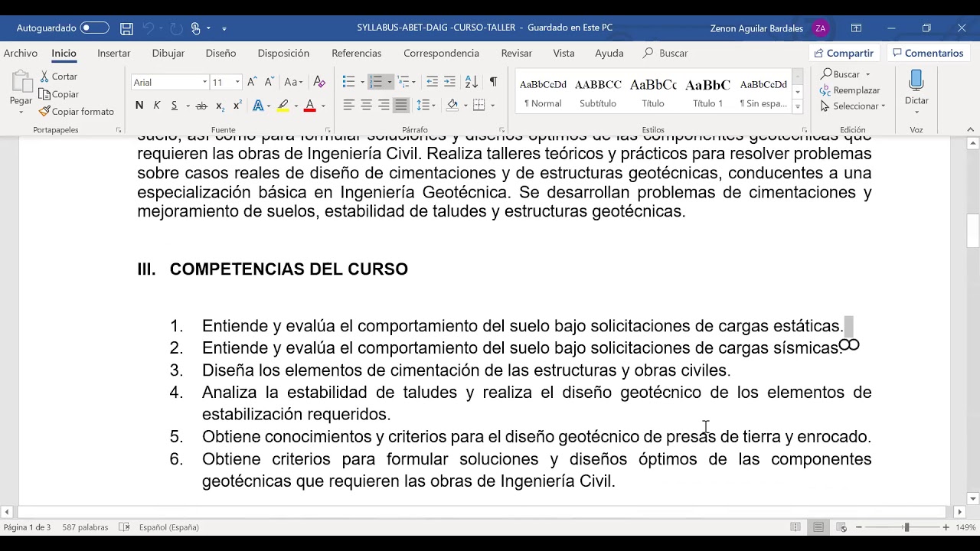The height and width of the screenshot is (551, 980).
Task: Switch to the Insertar tab
Action: pos(113,53)
